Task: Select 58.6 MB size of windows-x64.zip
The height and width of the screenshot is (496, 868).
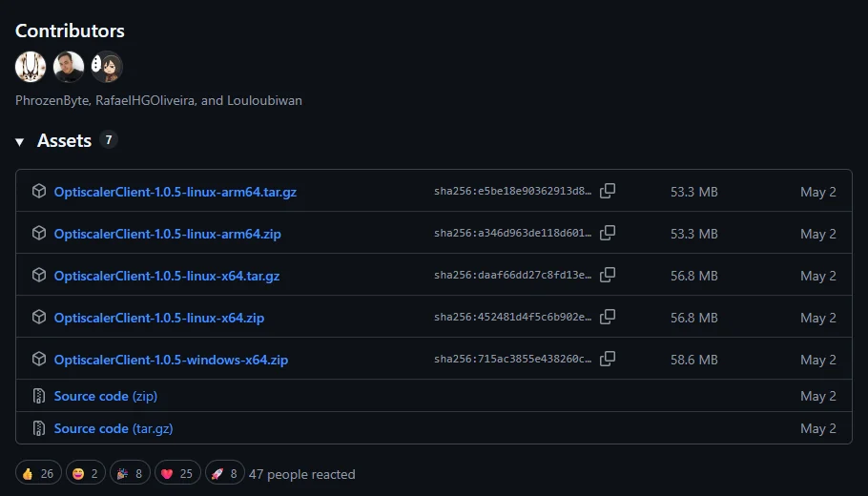Action: click(x=694, y=360)
